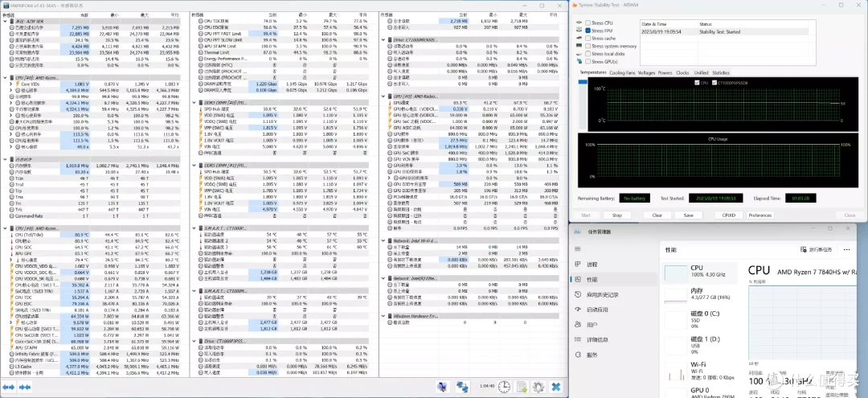
Task: Click HWiNFO expand-columns blue arrows icon
Action: tap(8, 388)
